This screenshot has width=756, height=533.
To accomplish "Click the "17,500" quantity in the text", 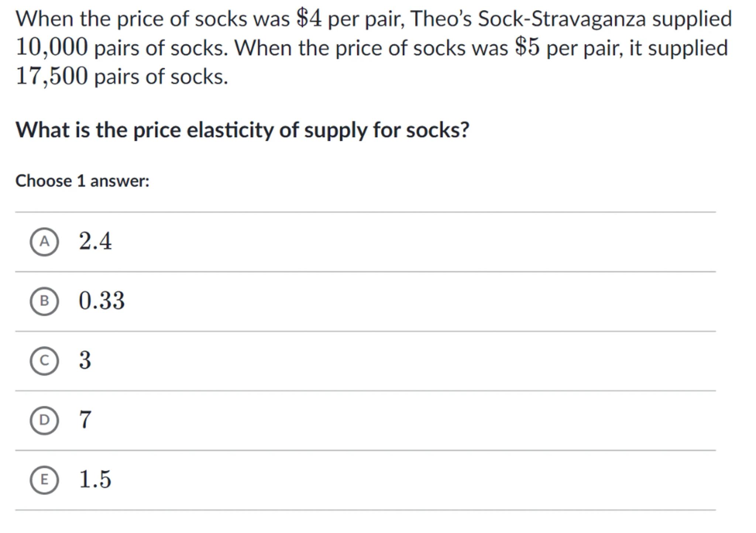I will tap(52, 76).
